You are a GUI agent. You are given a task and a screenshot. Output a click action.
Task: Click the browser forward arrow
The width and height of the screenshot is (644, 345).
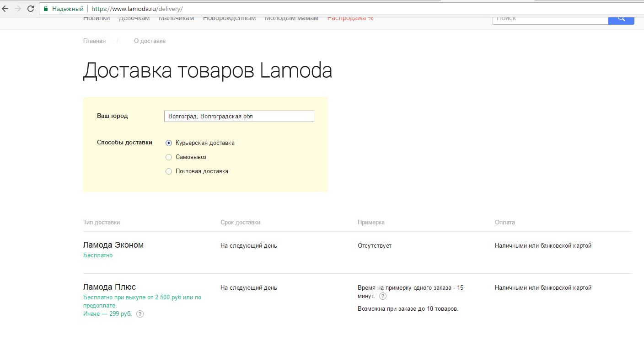(18, 9)
